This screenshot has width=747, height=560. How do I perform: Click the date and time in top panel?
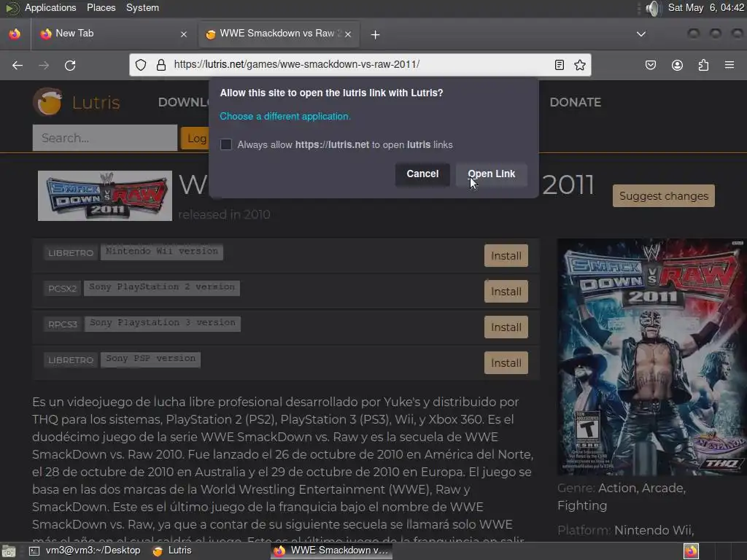705,7
